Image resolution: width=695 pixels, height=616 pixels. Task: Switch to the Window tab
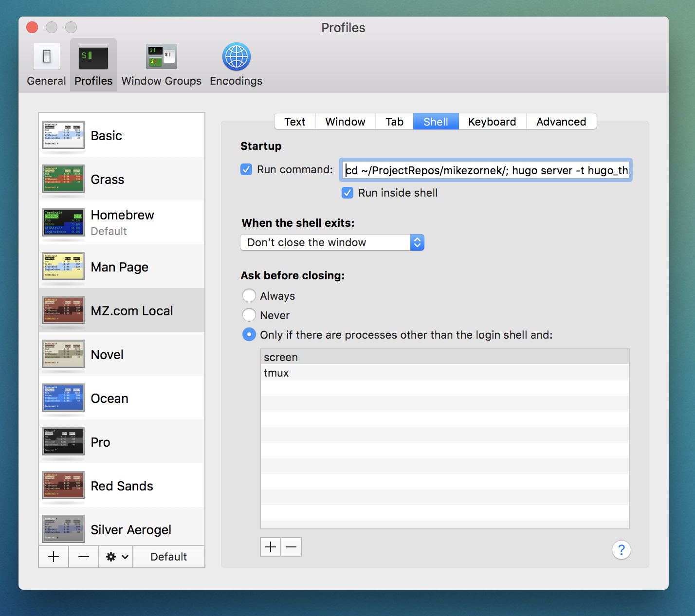[346, 122]
